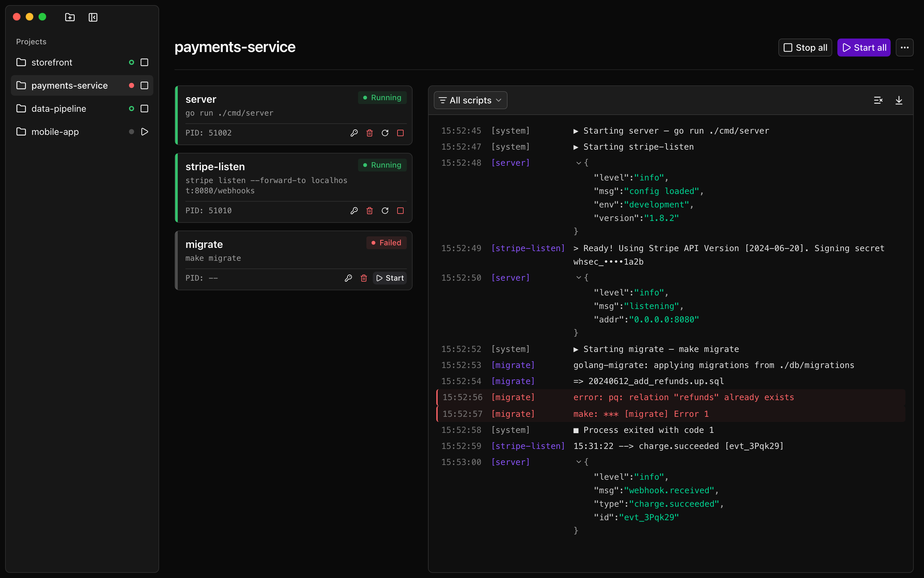Start the mobile-app project
The image size is (924, 578).
[x=144, y=132]
